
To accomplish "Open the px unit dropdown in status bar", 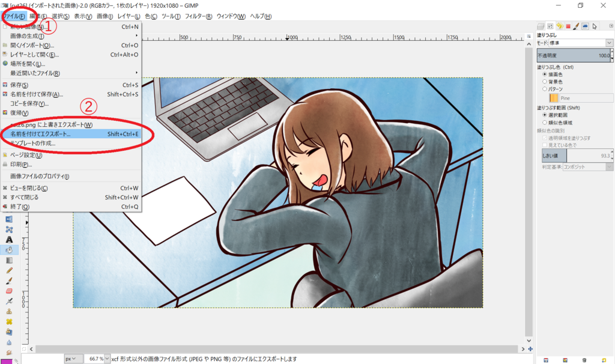I will point(73,359).
